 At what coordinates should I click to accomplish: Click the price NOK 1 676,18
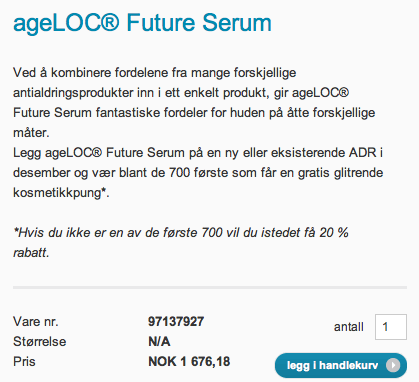point(189,362)
